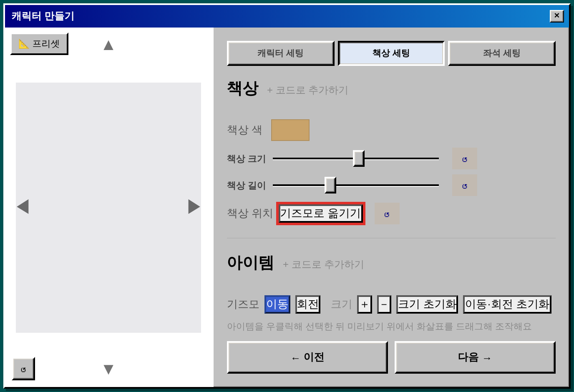Click the 크기 초기화 button
574x392 pixels.
[x=427, y=304]
